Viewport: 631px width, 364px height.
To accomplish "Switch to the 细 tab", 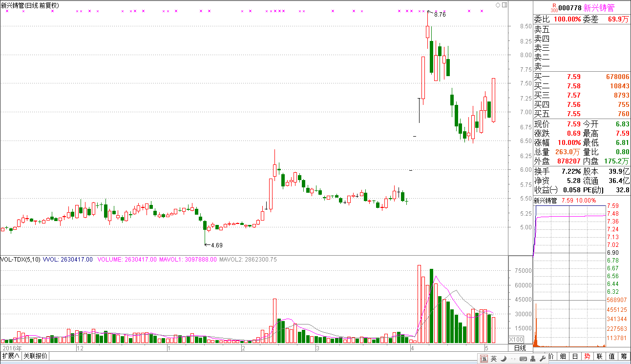I will click(x=563, y=356).
